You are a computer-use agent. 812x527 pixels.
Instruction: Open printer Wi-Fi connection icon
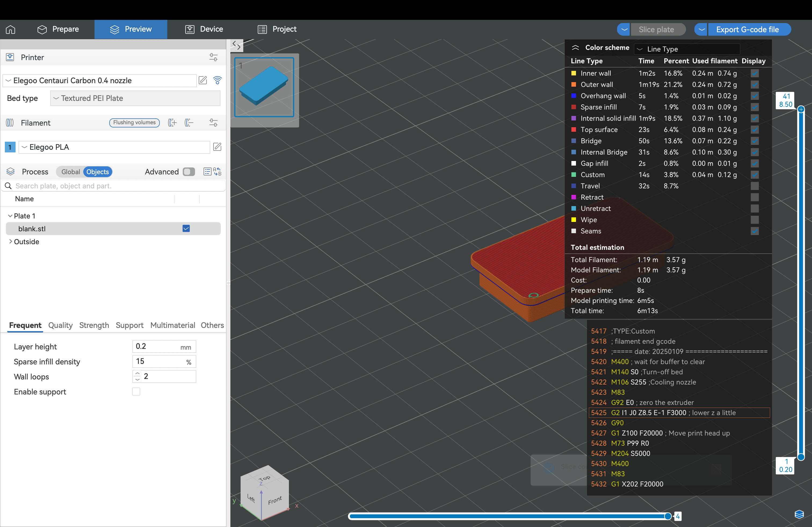click(x=217, y=80)
